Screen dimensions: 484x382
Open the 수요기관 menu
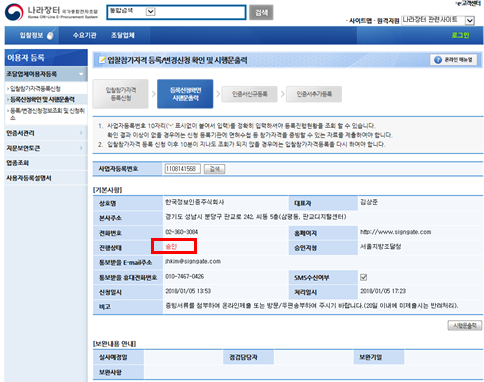pyautogui.click(x=85, y=35)
